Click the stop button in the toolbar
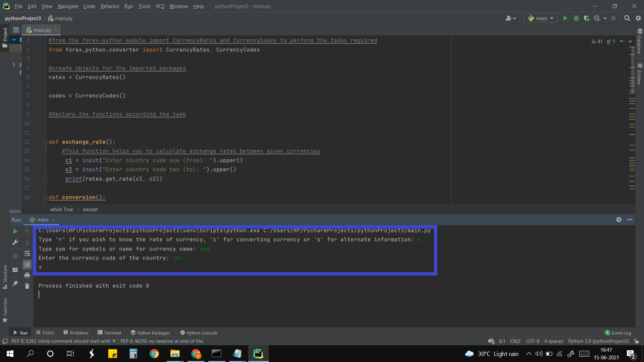The image size is (644, 362). [613, 18]
